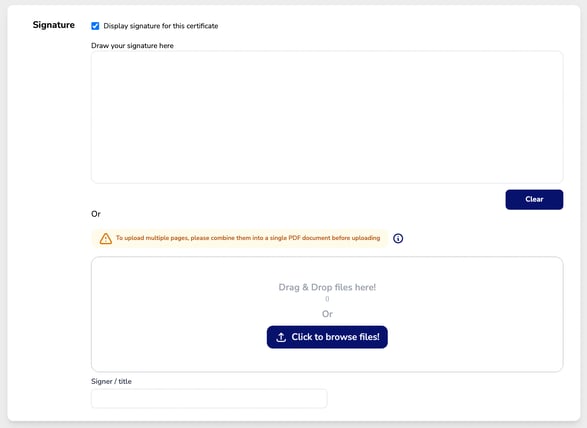The height and width of the screenshot is (428, 587).
Task: Click the Display signature checkbox label text
Action: click(161, 26)
